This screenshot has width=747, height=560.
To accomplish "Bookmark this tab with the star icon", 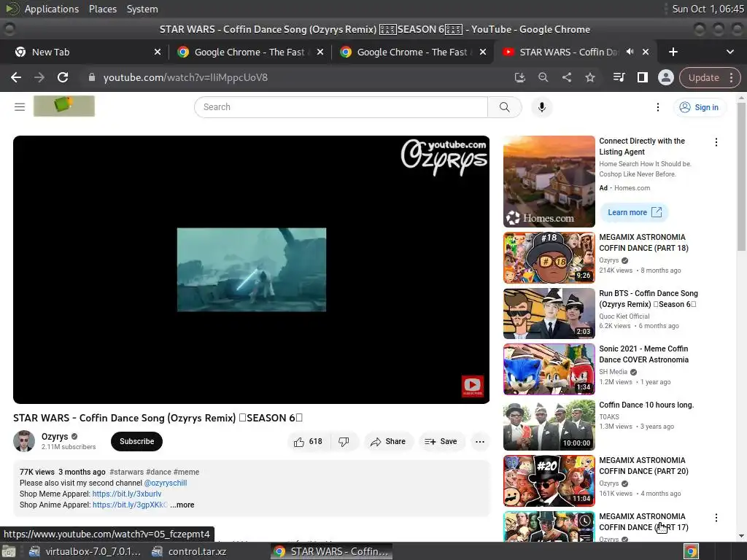I will [x=589, y=77].
